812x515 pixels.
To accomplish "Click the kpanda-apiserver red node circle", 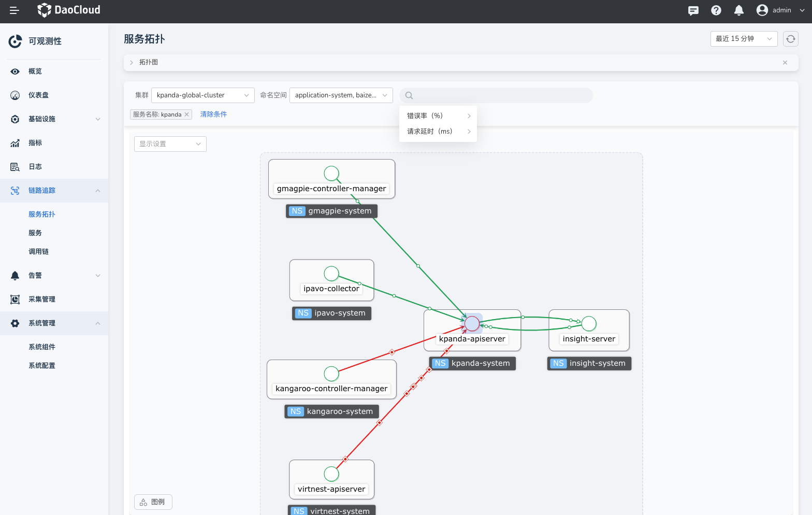I will (472, 324).
